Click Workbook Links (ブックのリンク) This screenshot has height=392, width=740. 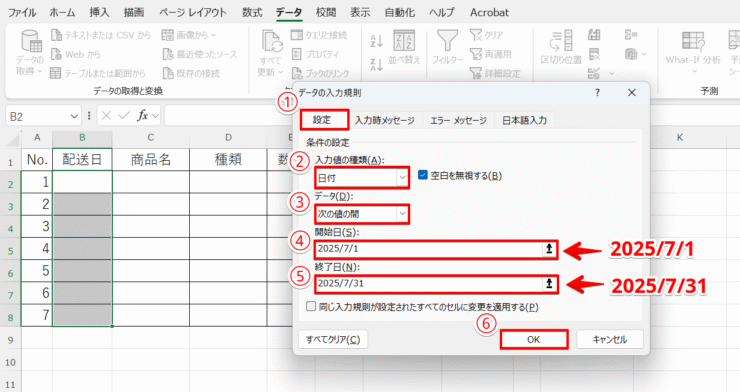(320, 73)
